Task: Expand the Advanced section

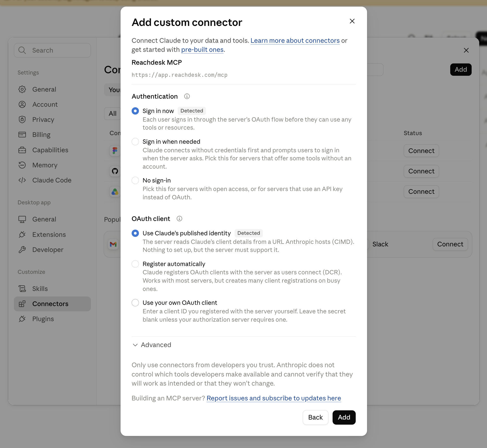Action: point(152,345)
